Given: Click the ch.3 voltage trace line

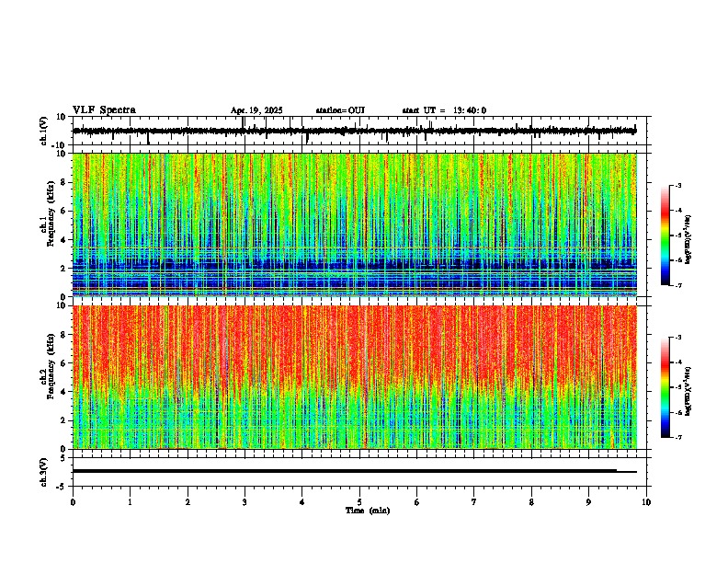Looking at the screenshot, I should (x=355, y=471).
